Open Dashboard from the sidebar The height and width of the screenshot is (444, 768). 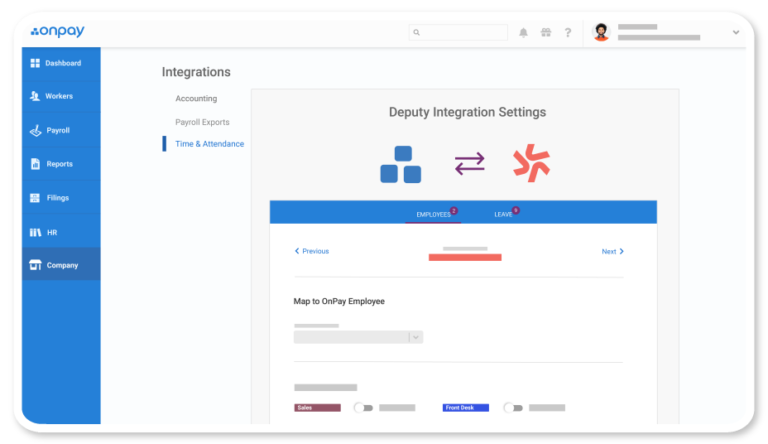pyautogui.click(x=61, y=63)
